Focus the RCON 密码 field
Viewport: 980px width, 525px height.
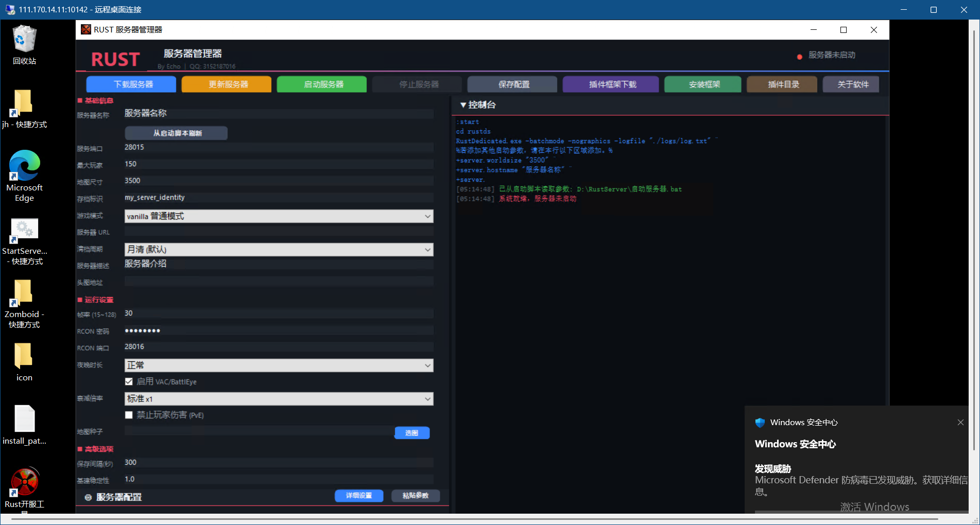click(x=279, y=330)
